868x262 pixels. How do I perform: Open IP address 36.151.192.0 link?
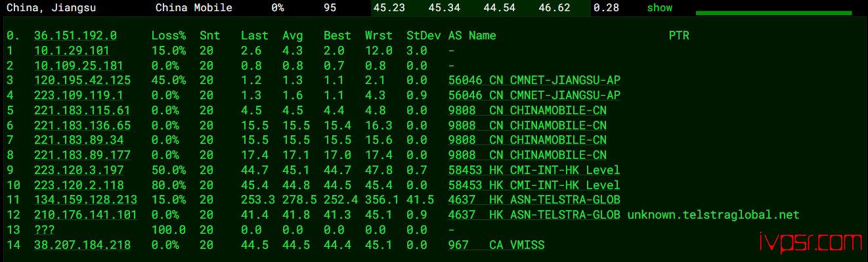pos(76,35)
